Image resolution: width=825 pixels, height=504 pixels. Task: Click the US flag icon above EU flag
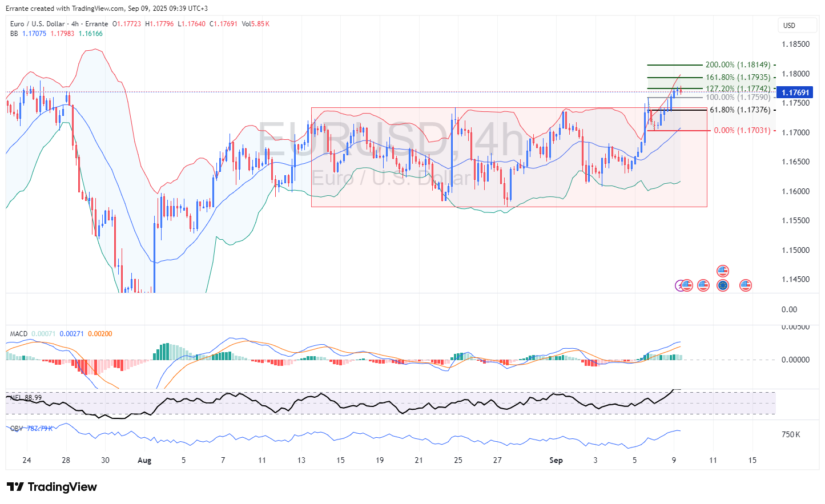723,271
